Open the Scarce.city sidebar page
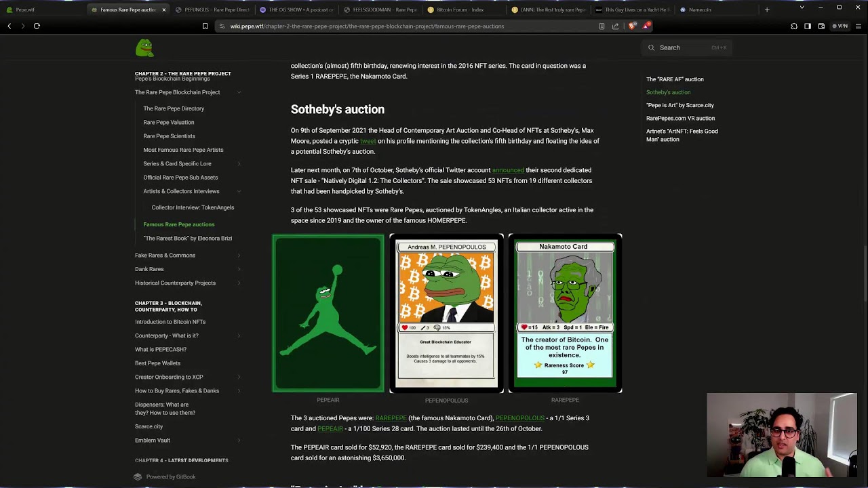Screen dimensions: 868x488 (x=149, y=427)
